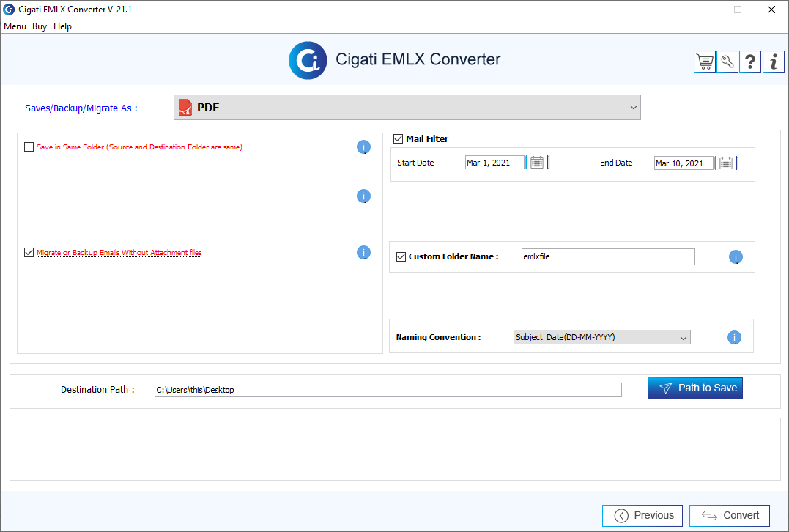
Task: Open the Naming Convention dropdown
Action: pyautogui.click(x=601, y=337)
